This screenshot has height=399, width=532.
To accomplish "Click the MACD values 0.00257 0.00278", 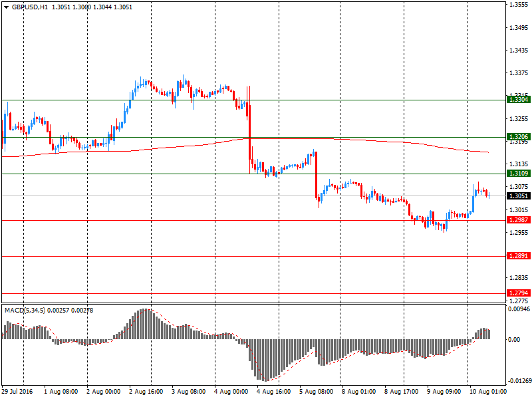I will (70, 310).
